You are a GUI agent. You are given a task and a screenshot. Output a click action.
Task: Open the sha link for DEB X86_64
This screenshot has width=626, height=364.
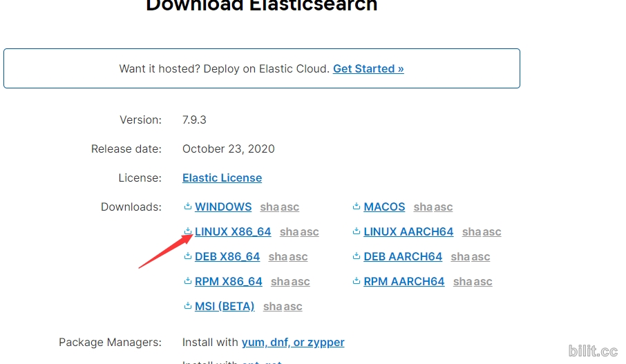pos(278,256)
